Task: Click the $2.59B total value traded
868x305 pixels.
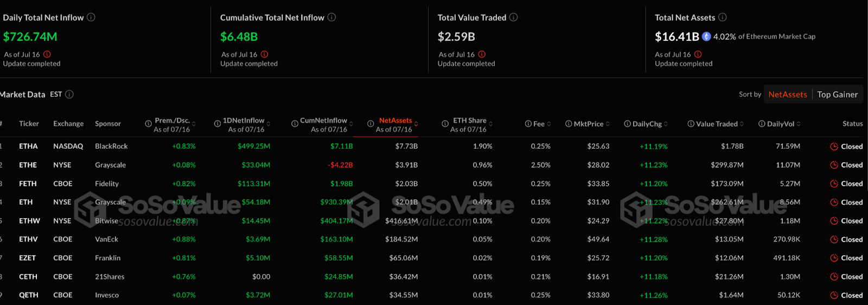Action: click(456, 37)
